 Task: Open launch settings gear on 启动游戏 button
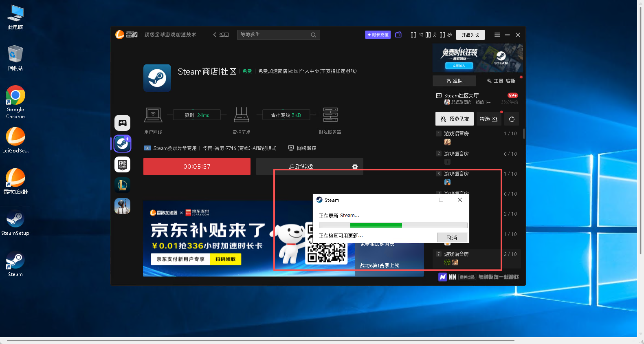[355, 167]
